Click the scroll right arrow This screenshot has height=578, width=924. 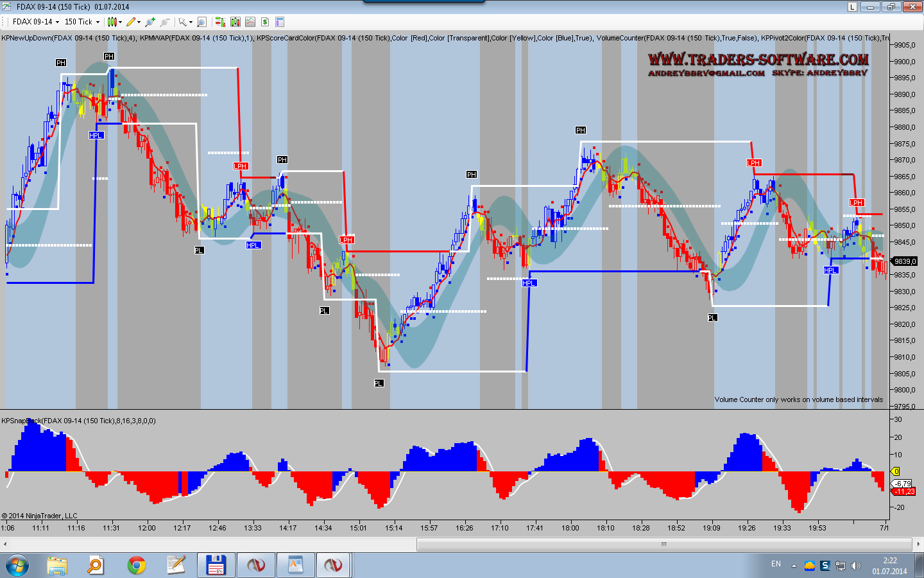[x=918, y=544]
